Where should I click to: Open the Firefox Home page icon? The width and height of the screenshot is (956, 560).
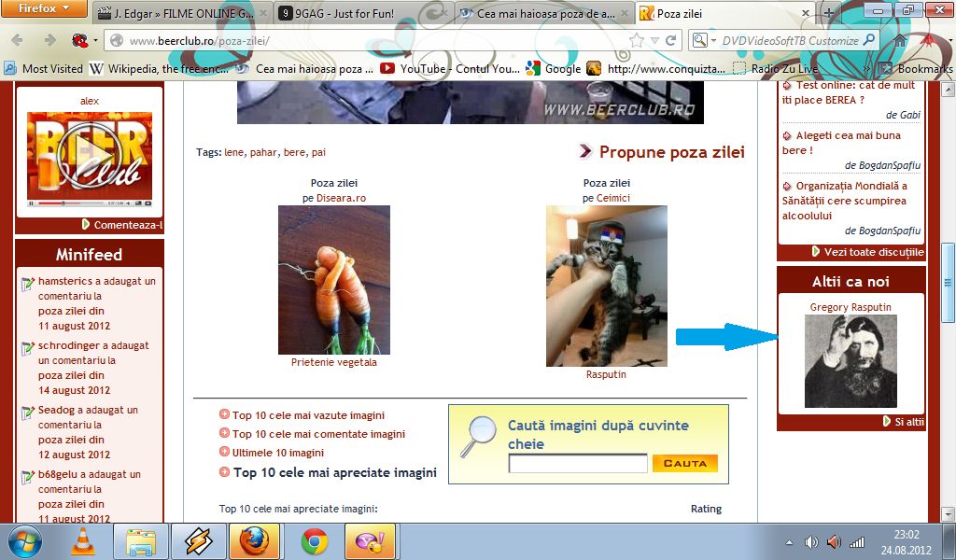pos(900,41)
